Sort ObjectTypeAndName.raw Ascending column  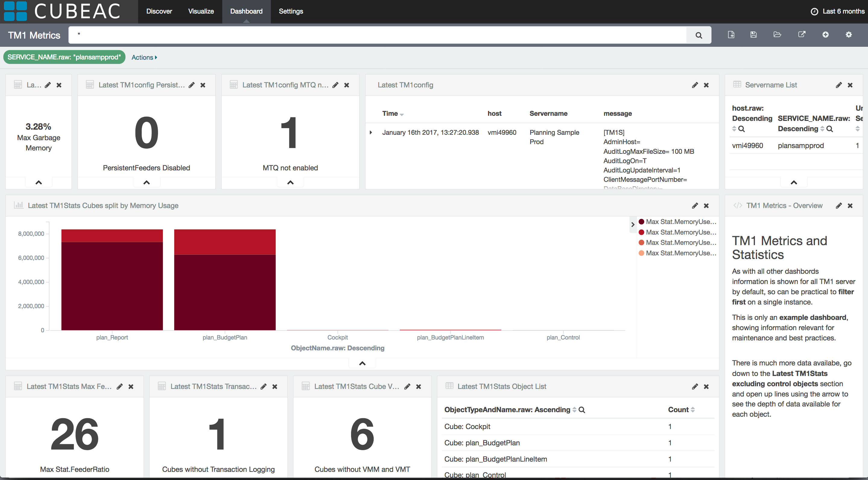click(x=575, y=410)
